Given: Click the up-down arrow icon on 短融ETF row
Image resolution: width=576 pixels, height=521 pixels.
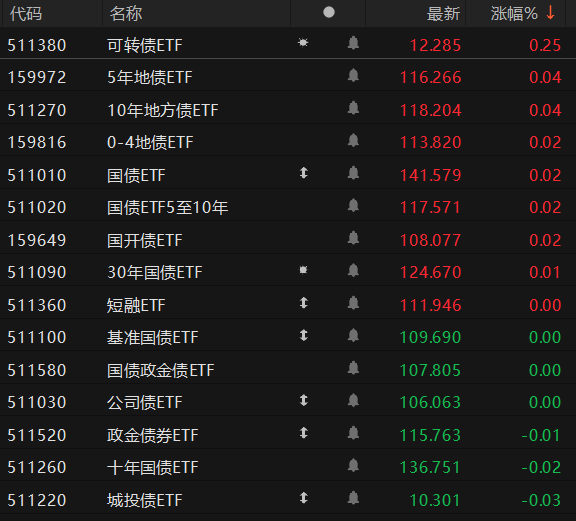Looking at the screenshot, I should click(303, 303).
